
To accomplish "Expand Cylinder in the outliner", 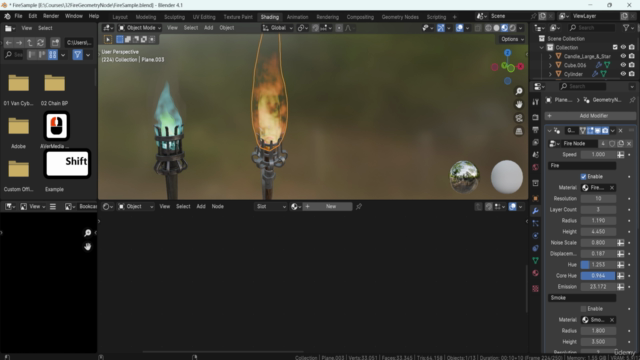I will [550, 74].
